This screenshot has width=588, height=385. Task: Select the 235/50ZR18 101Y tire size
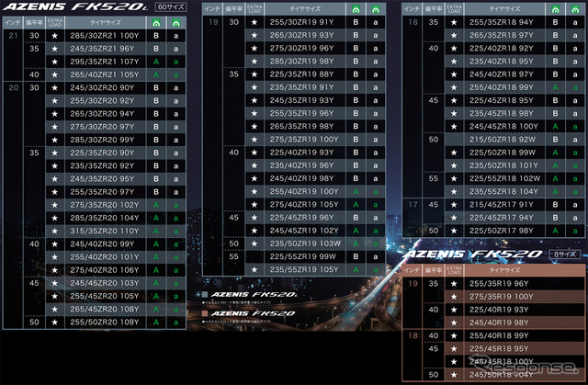click(x=503, y=165)
